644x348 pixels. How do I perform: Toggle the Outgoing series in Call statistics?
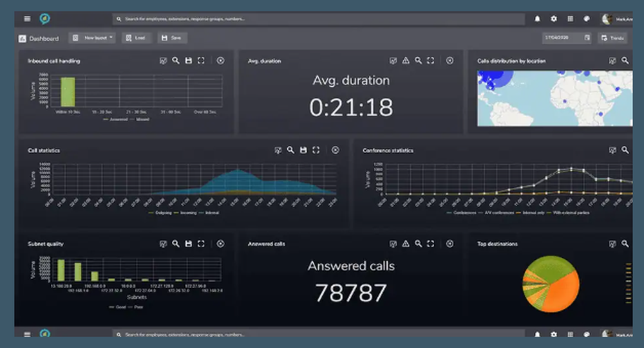click(x=160, y=212)
